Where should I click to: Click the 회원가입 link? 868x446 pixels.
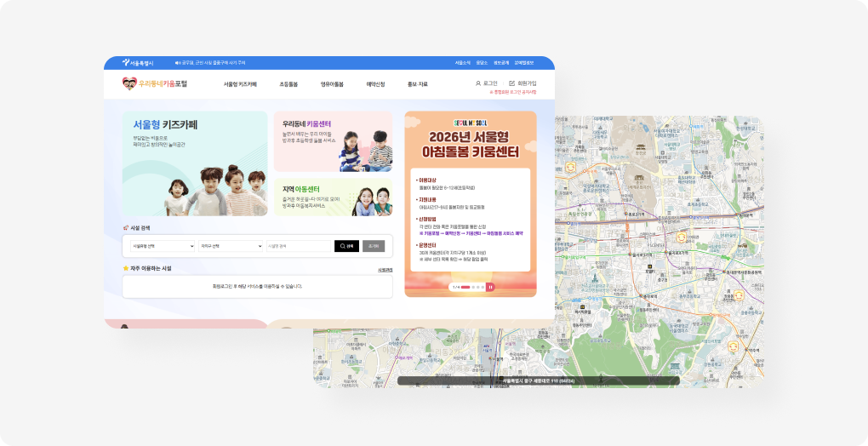click(x=527, y=83)
